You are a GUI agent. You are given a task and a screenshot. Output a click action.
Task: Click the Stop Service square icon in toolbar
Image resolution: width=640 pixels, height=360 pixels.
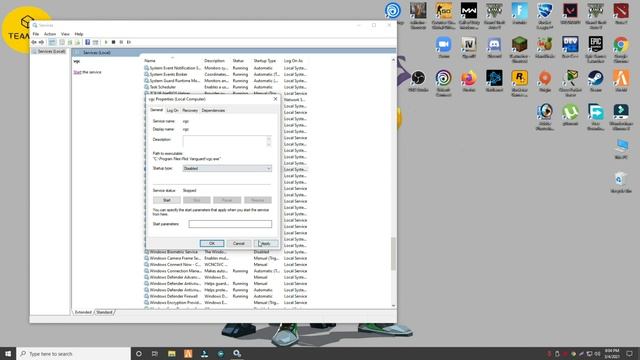click(113, 42)
